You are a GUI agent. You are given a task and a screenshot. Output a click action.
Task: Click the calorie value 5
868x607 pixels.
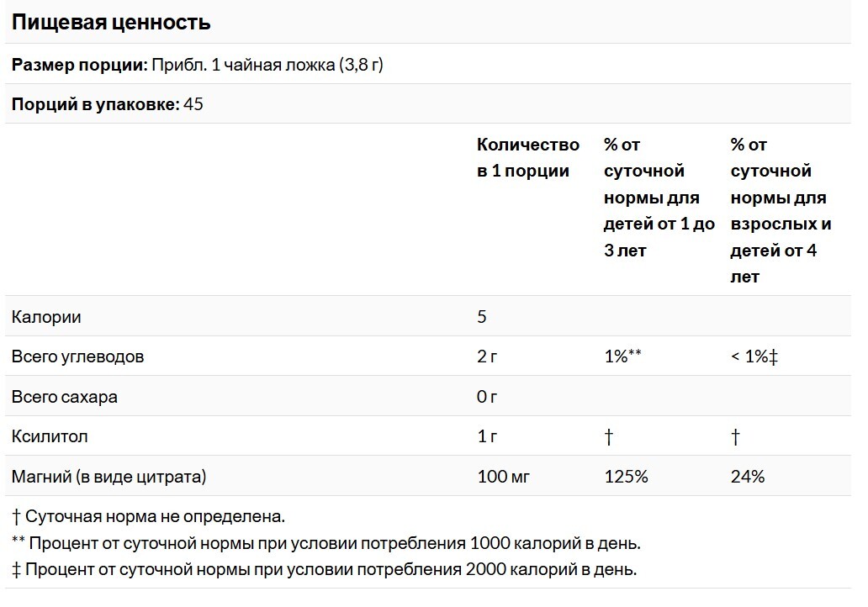(x=482, y=316)
